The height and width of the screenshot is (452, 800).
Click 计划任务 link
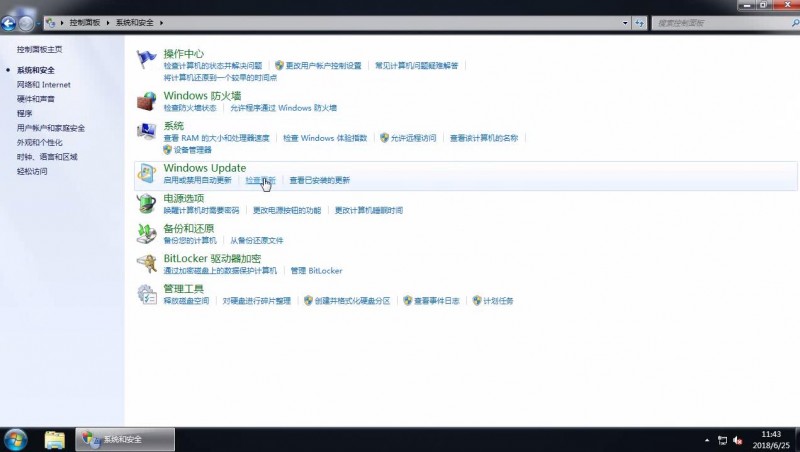point(498,301)
